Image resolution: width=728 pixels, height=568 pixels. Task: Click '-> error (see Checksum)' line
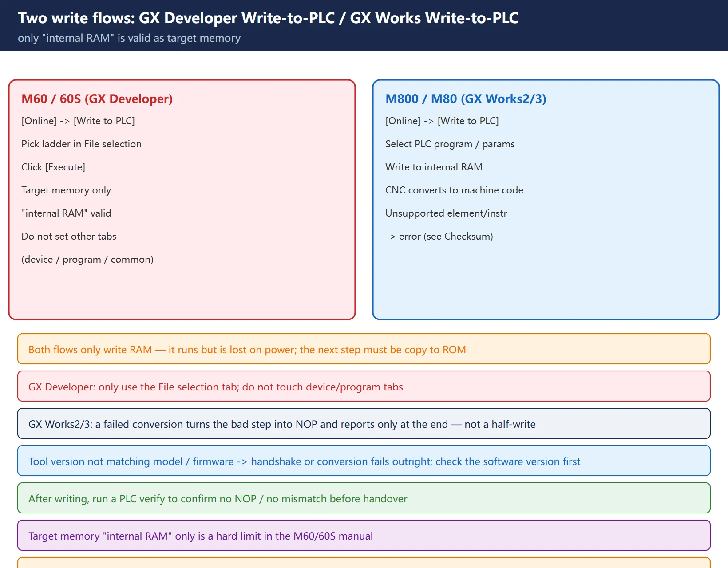tap(439, 236)
